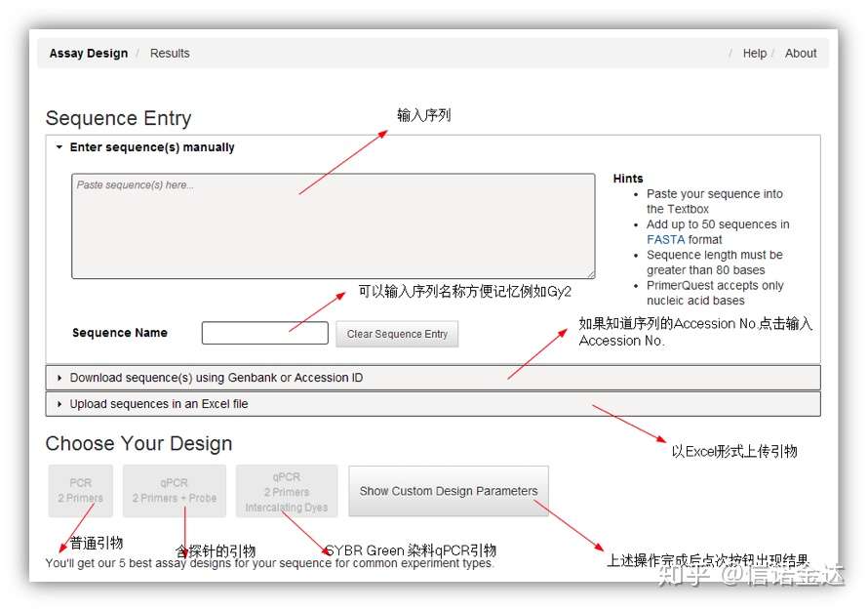Click Show Custom Design Parameters button

click(449, 491)
